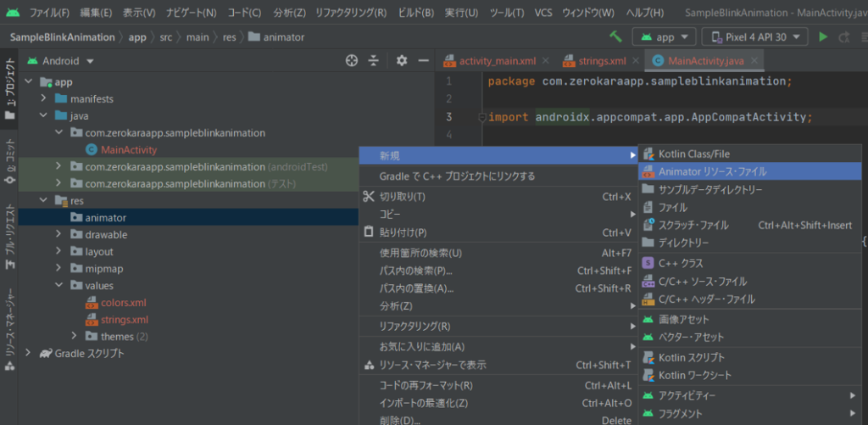Select strings.xml in project tree
The height and width of the screenshot is (425, 868).
[x=125, y=320]
